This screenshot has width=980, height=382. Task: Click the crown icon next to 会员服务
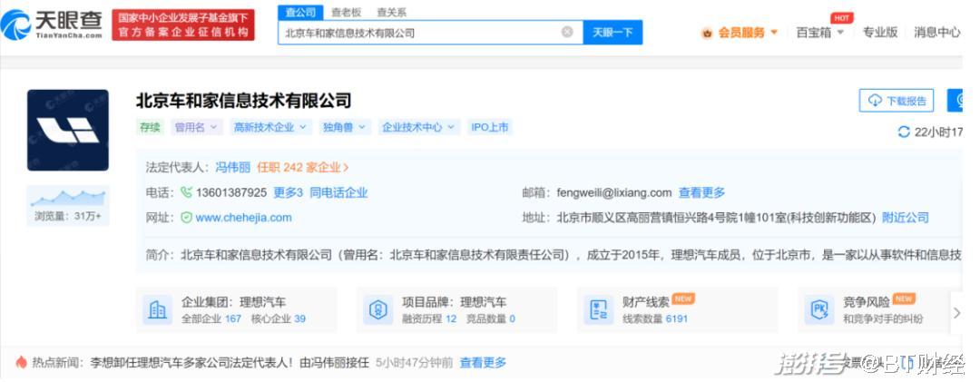(708, 34)
